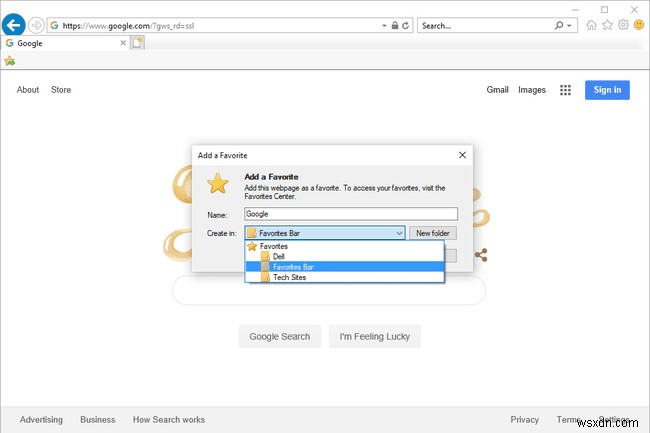Go to the Home page icon
This screenshot has height=433, width=650.
click(592, 25)
